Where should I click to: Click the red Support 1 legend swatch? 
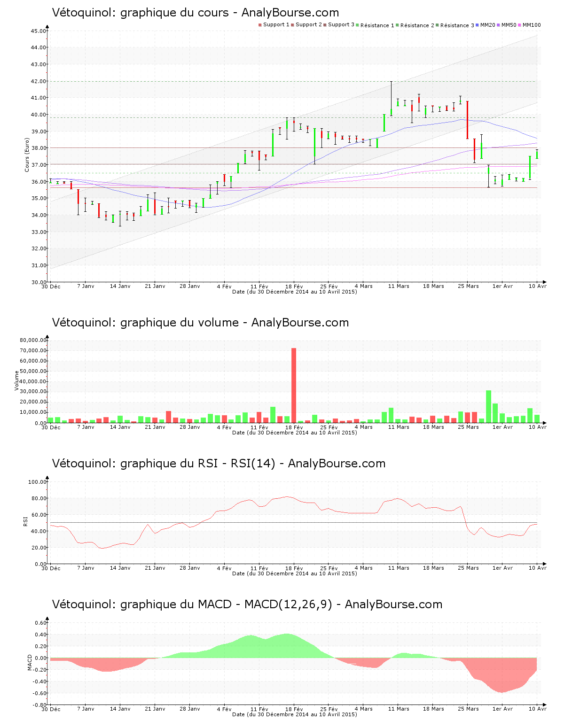point(260,25)
